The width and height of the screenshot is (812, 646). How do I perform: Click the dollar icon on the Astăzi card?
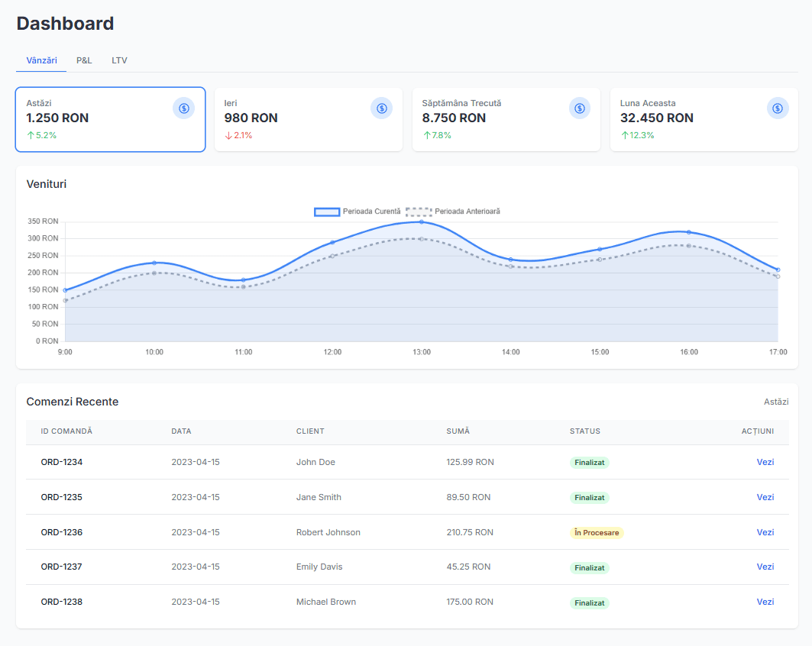point(183,108)
